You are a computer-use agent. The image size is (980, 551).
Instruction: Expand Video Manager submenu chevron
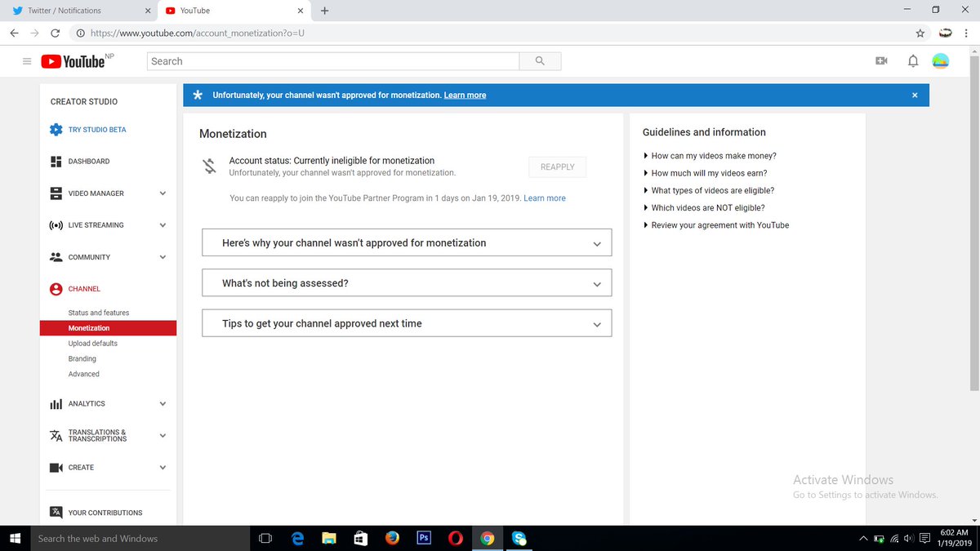tap(163, 193)
